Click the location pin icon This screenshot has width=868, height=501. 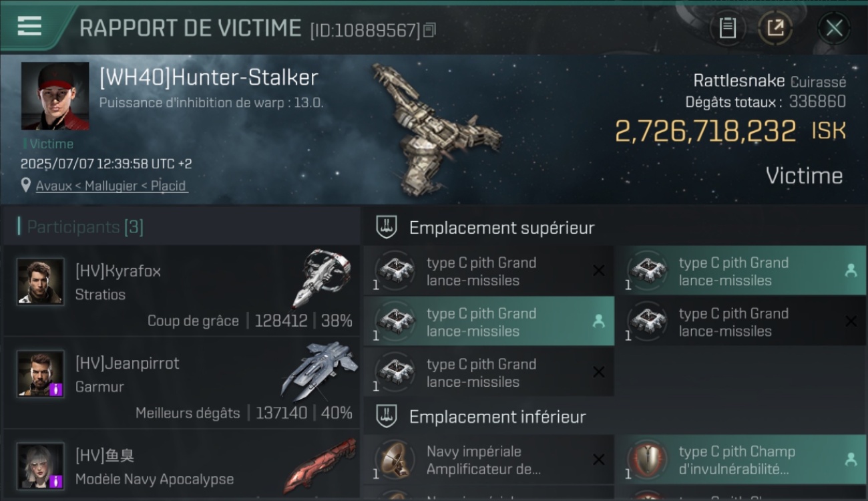click(25, 185)
